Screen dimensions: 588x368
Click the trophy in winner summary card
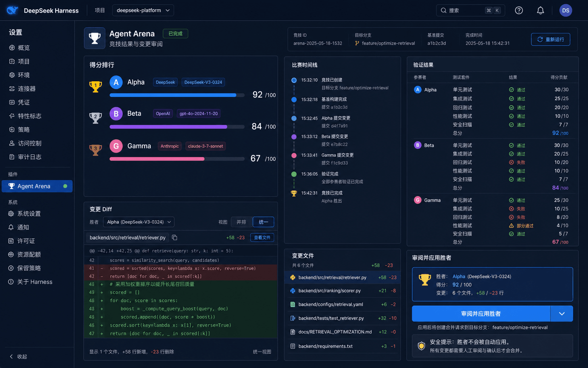click(x=425, y=279)
